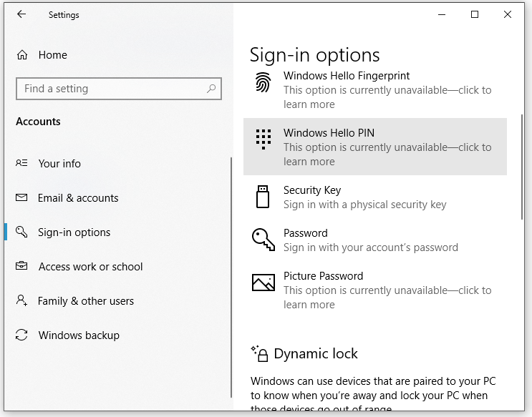The width and height of the screenshot is (532, 417).
Task: Click the Dynamic lock padlock icon
Action: pyautogui.click(x=259, y=353)
